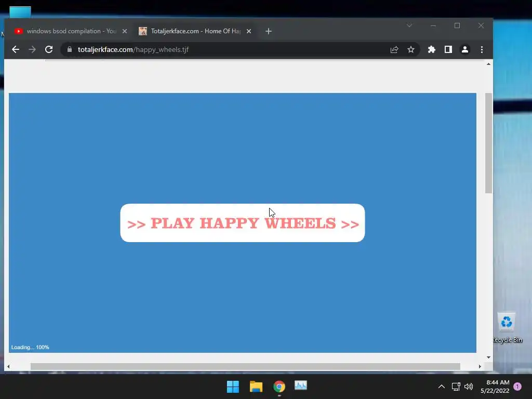Open clock and date 8:44 AM

tap(495, 387)
